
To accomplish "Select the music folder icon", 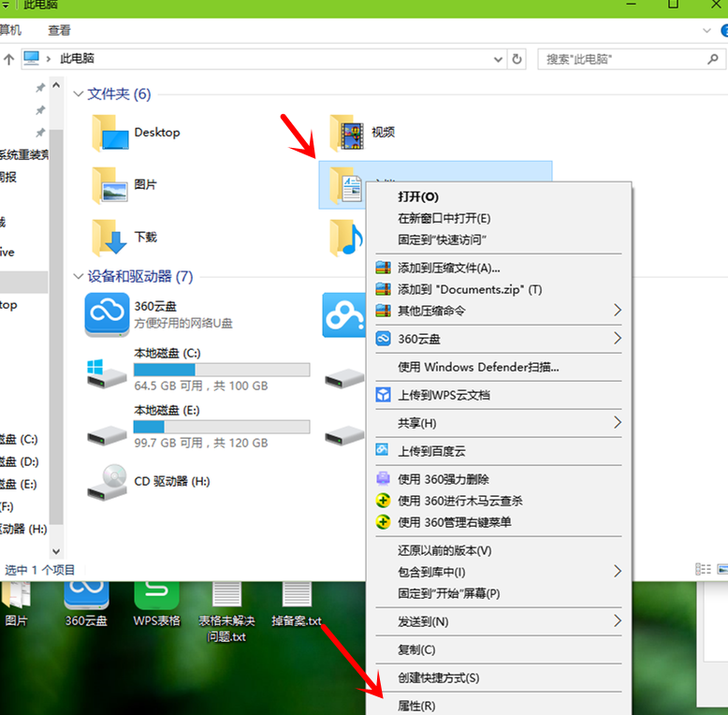I will [346, 238].
